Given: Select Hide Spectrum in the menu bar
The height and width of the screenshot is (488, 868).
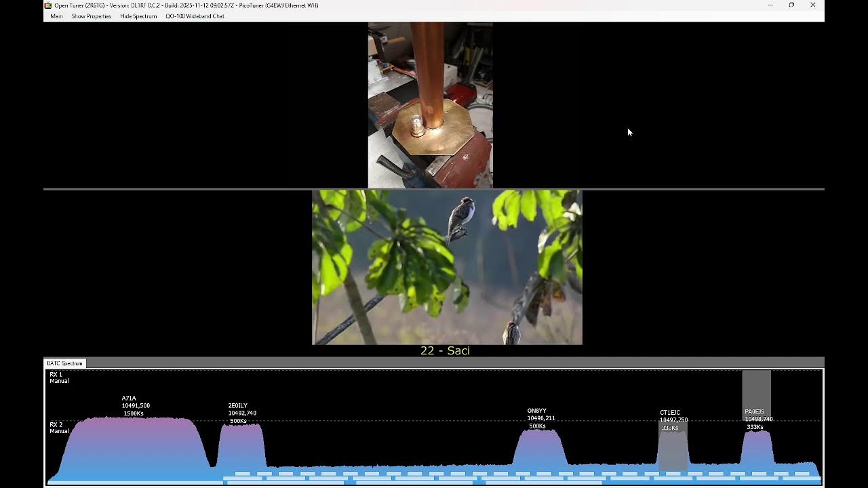Looking at the screenshot, I should click(x=138, y=16).
